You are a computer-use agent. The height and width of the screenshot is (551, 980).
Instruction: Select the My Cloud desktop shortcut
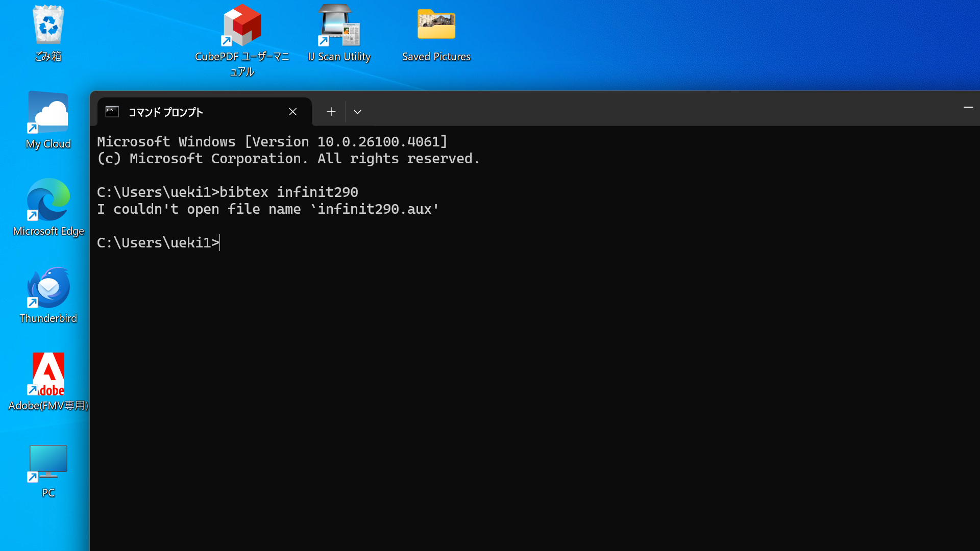48,121
